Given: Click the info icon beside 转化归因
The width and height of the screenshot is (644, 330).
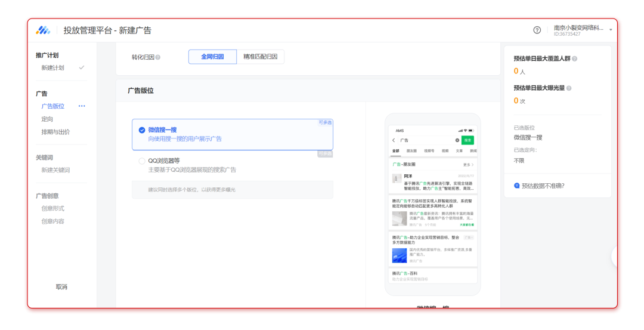Looking at the screenshot, I should (x=158, y=57).
